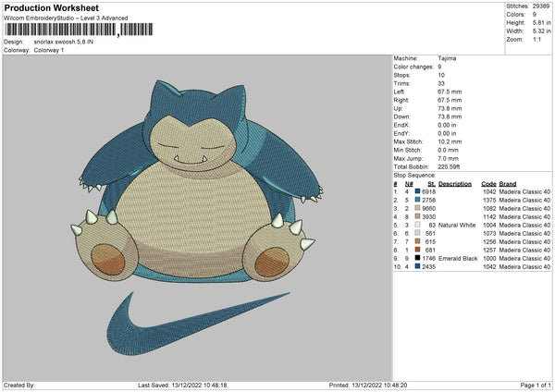Click the Emerald Black color swatch
The image size is (555, 392).
click(x=417, y=258)
